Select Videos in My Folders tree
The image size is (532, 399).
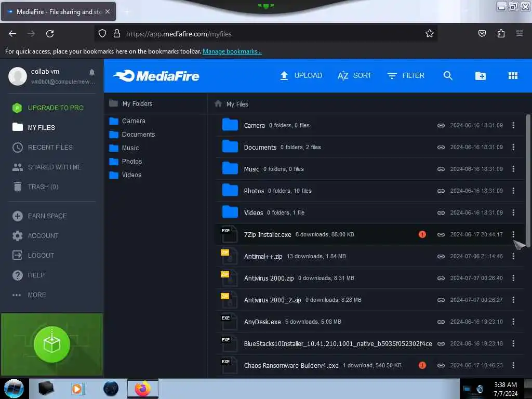click(125, 175)
